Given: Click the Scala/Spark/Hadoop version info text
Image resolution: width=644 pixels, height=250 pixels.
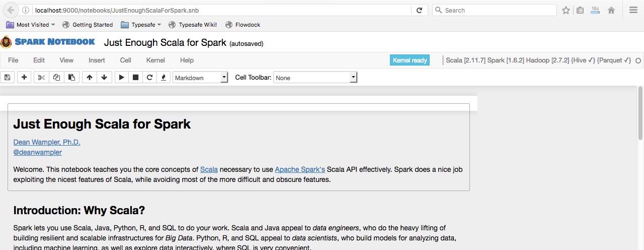Looking at the screenshot, I should [x=538, y=60].
